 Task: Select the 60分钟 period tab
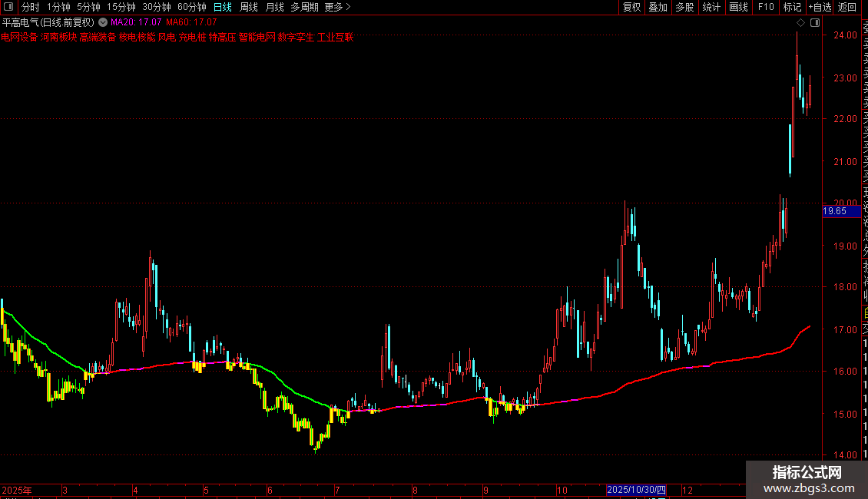[x=192, y=7]
